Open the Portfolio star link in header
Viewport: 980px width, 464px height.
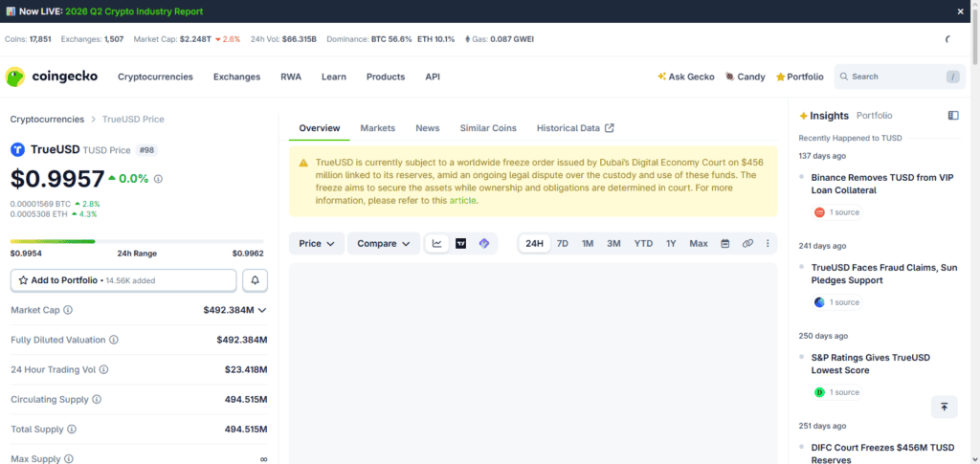pyautogui.click(x=799, y=77)
